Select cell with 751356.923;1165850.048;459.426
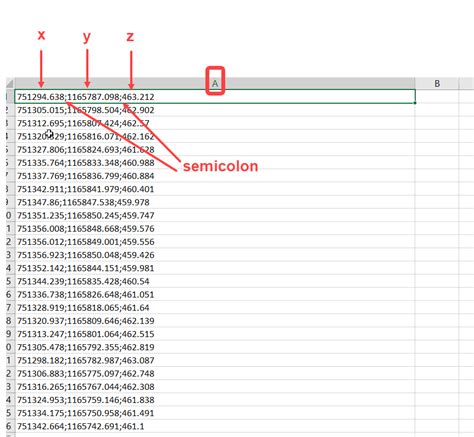474x437 pixels. coord(215,255)
